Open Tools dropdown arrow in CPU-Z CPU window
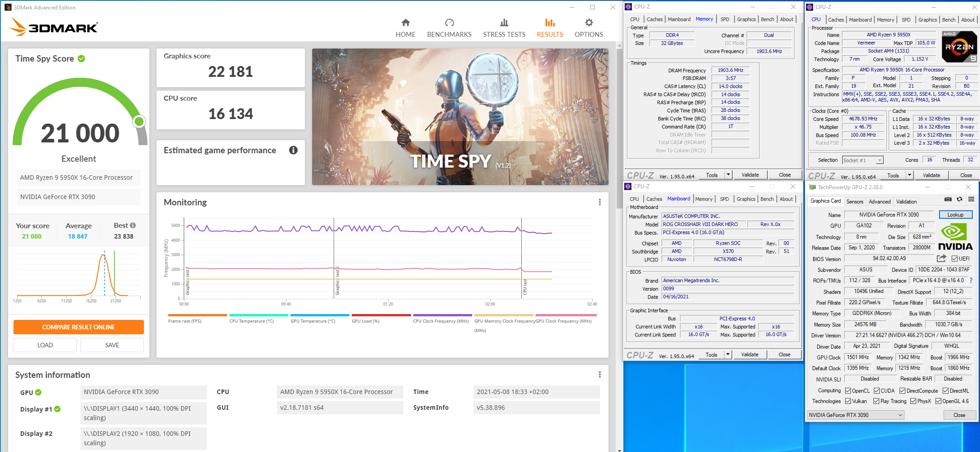Viewport: 980px width, 452px height. pos(909,175)
